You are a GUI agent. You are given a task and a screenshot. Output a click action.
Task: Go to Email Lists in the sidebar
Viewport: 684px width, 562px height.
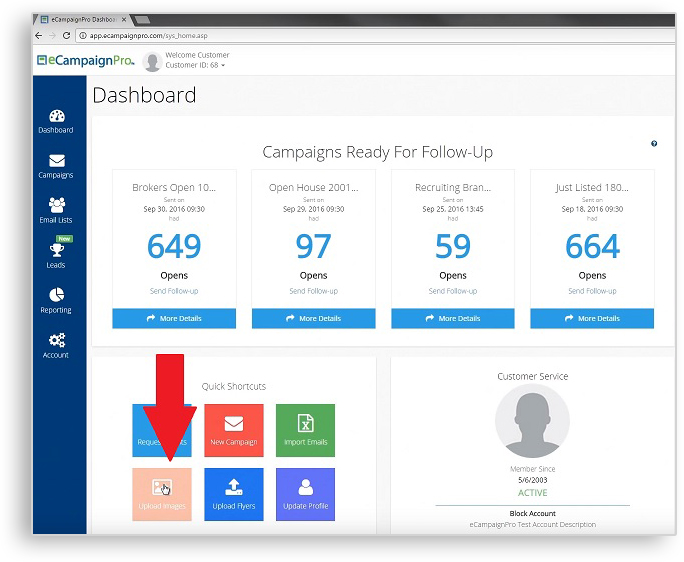[56, 211]
